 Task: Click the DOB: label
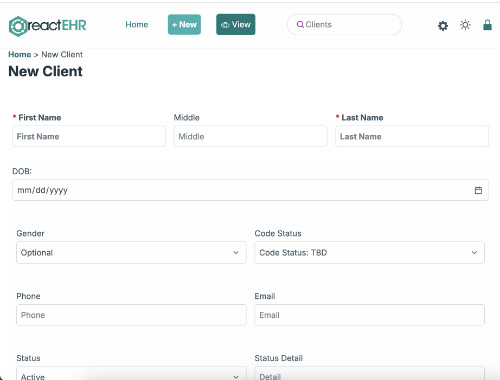pyautogui.click(x=22, y=171)
